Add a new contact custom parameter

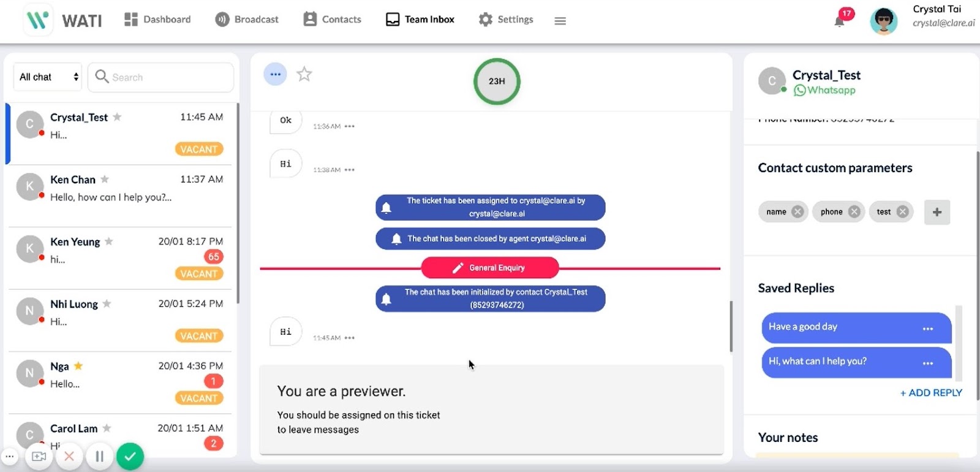[937, 212]
